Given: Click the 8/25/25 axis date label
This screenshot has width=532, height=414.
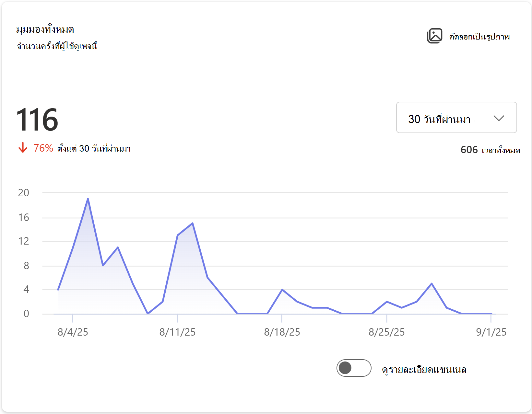Looking at the screenshot, I should (x=387, y=332).
